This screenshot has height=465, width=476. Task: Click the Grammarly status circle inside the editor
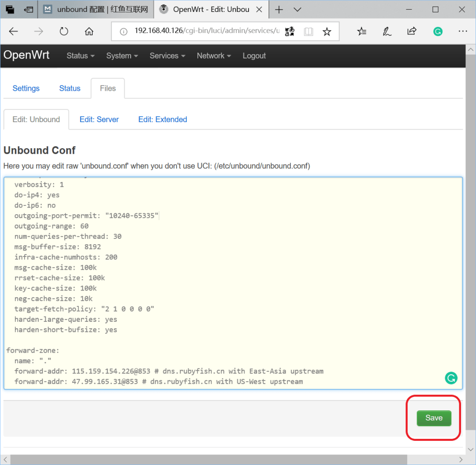pos(451,378)
